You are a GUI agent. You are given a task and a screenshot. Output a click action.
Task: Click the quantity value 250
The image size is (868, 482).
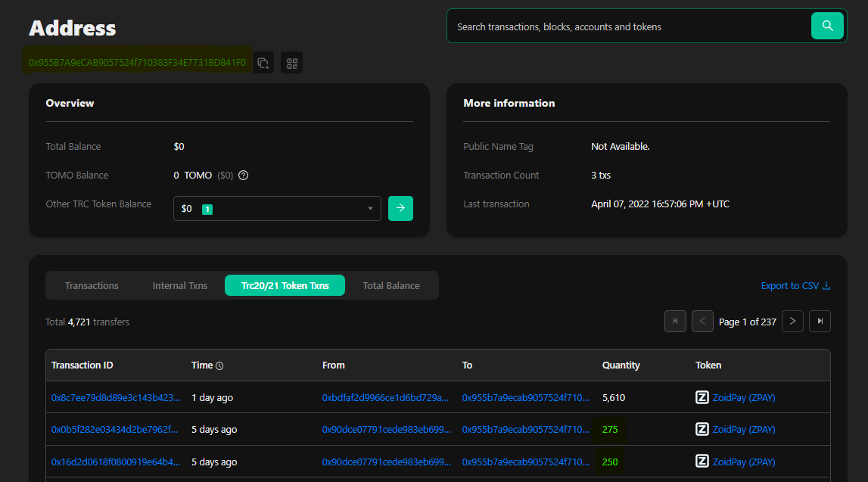[610, 462]
